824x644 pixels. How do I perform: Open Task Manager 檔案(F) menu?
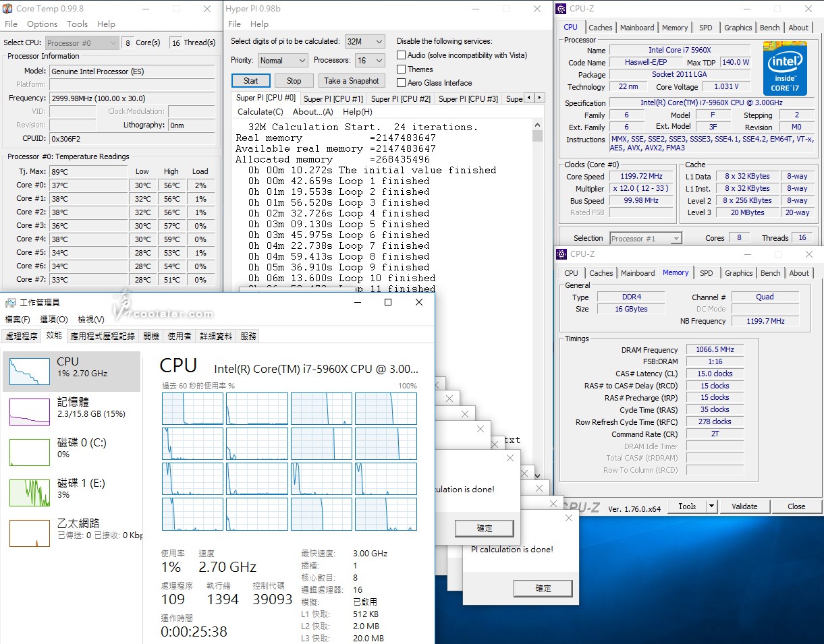pos(18,319)
